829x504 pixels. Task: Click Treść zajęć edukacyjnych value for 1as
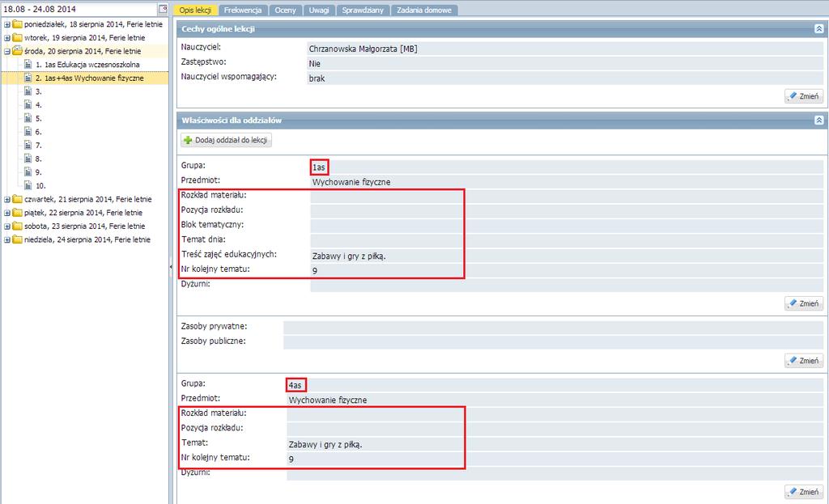[349, 256]
